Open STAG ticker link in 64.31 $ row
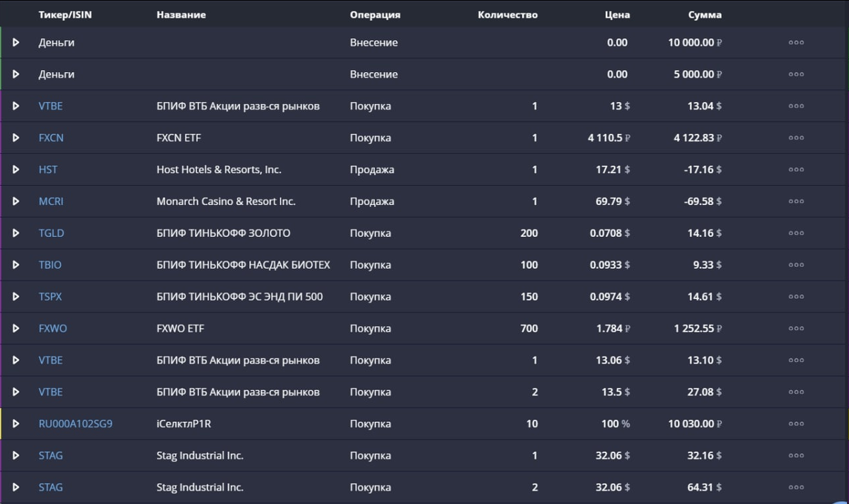Image resolution: width=849 pixels, height=504 pixels. click(x=50, y=488)
